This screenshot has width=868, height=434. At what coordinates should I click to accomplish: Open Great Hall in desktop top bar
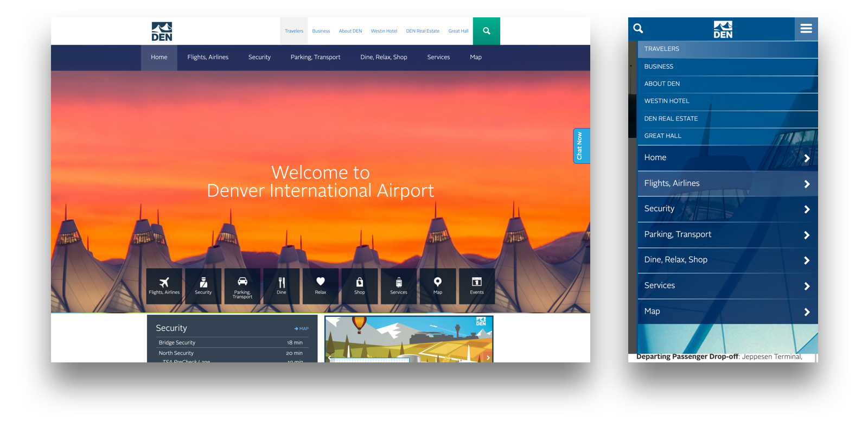pyautogui.click(x=458, y=31)
